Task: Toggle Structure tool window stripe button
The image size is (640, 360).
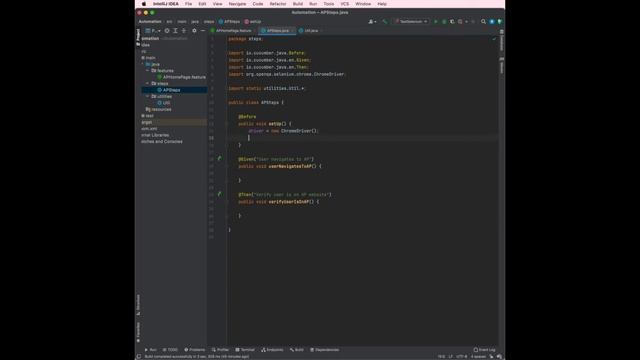Action: pyautogui.click(x=138, y=305)
